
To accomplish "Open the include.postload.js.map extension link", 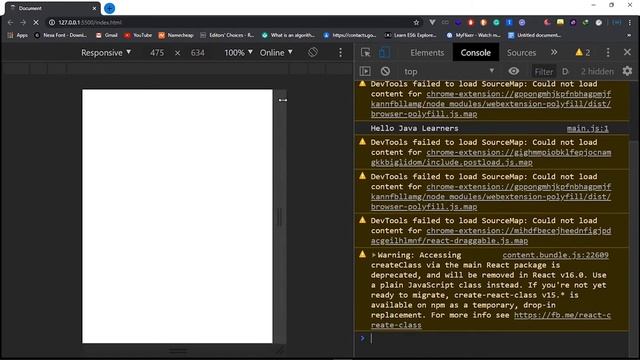I will (491, 157).
